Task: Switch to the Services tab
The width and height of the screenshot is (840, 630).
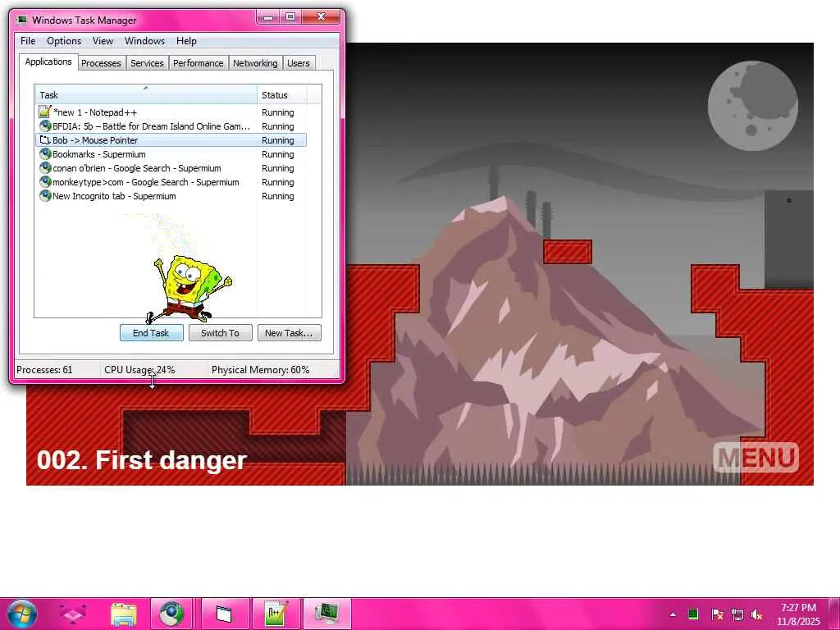Action: (x=147, y=63)
